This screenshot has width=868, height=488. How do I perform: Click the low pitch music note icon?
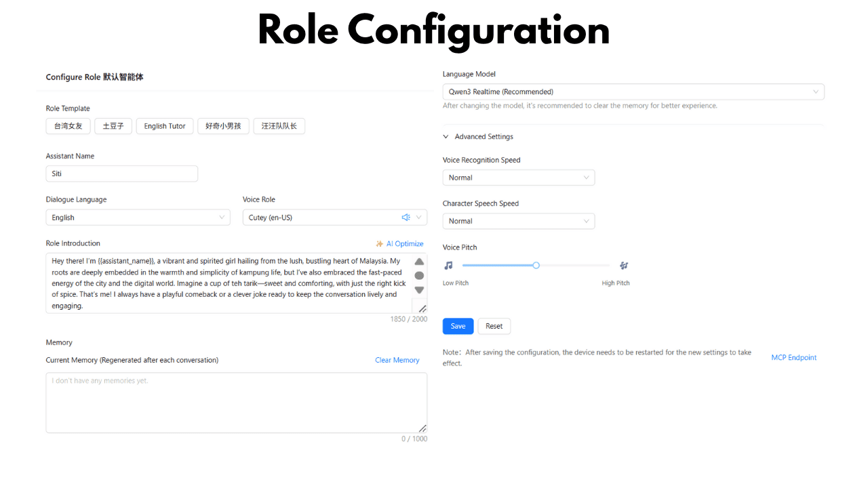(x=448, y=266)
